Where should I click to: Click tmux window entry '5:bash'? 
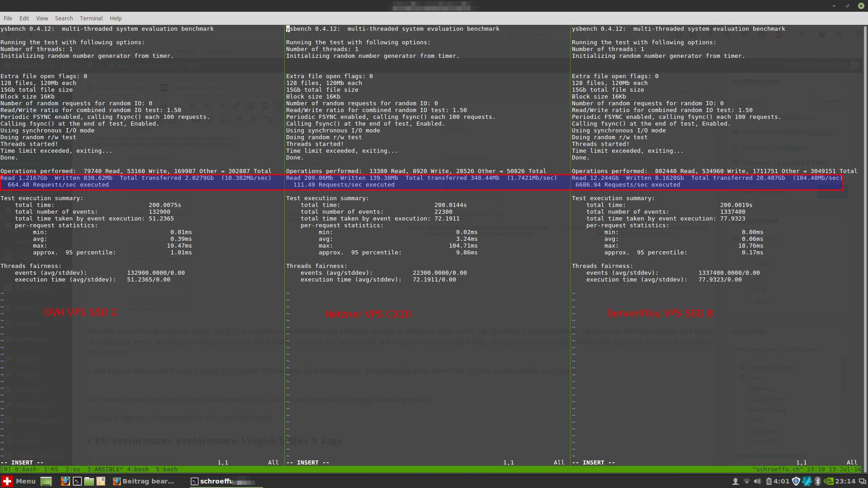(x=167, y=469)
